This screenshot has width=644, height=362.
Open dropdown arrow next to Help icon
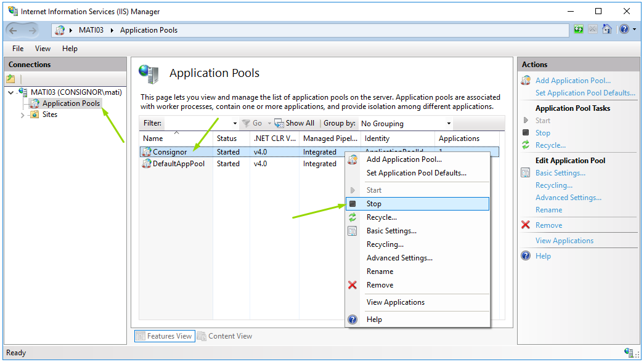coord(635,30)
